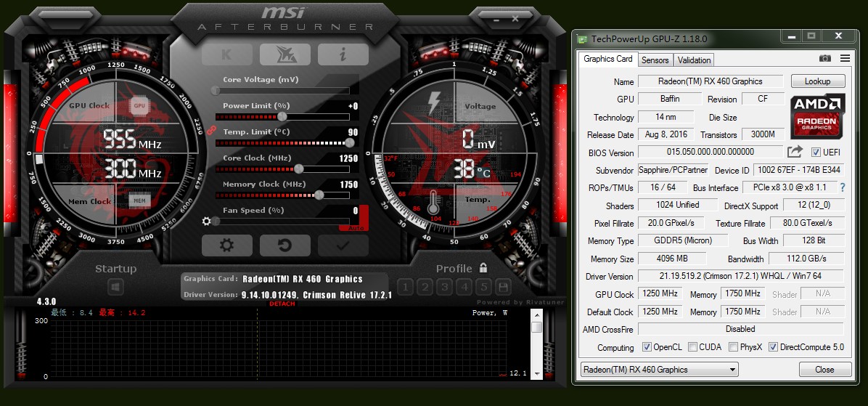Toggle the CUDA checkbox
This screenshot has height=406, width=868.
[x=692, y=346]
